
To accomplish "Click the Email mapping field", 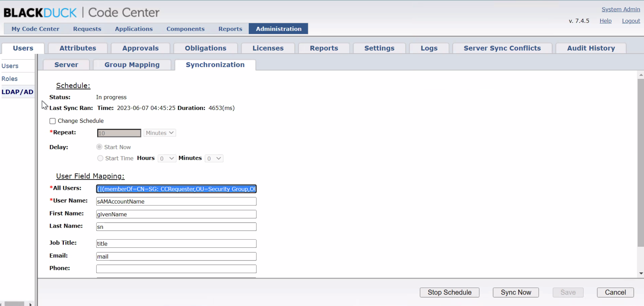I will point(176,256).
